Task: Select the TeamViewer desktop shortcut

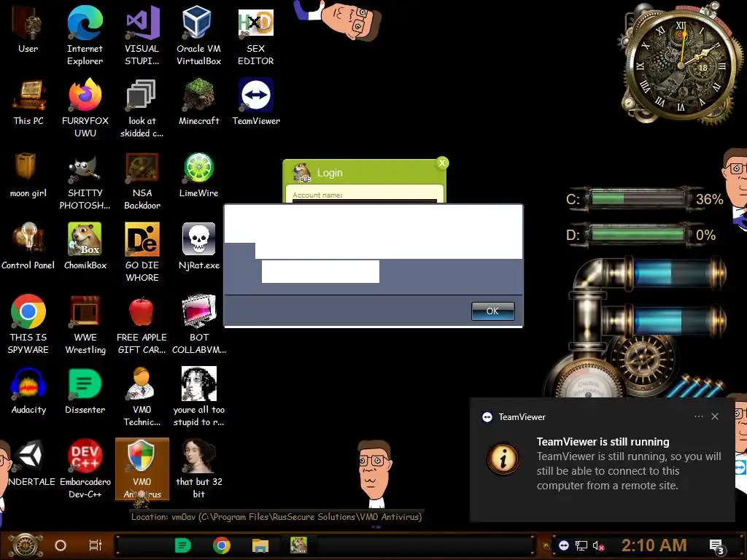Action: 256,102
